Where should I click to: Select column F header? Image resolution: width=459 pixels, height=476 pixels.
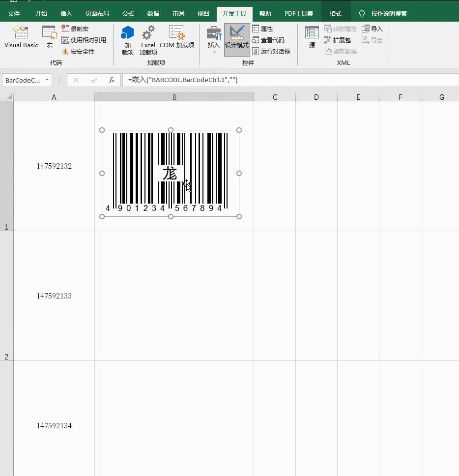[400, 97]
